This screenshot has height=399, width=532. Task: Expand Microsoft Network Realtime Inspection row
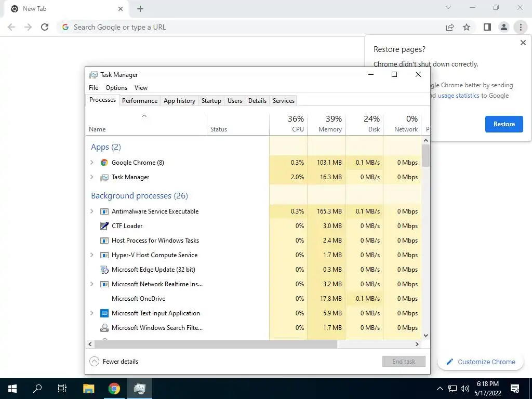tap(91, 284)
